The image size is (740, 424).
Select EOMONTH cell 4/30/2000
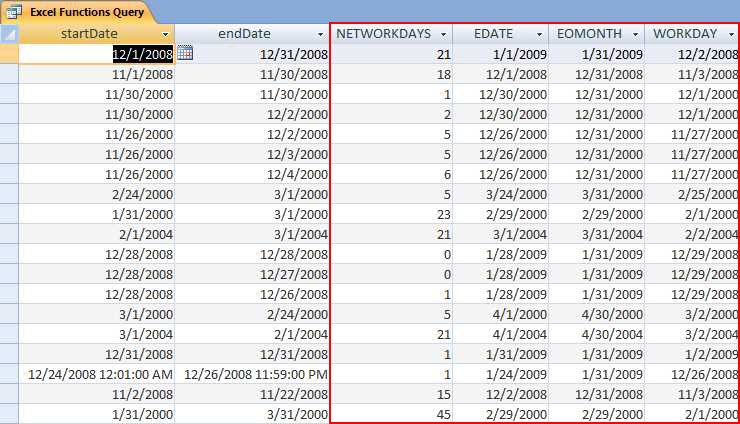pyautogui.click(x=597, y=314)
